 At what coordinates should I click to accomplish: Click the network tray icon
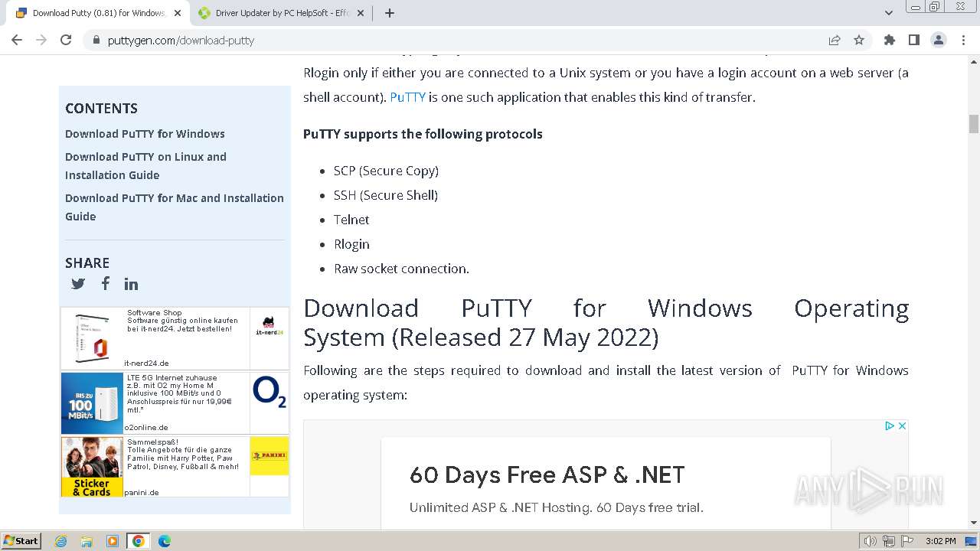point(889,541)
